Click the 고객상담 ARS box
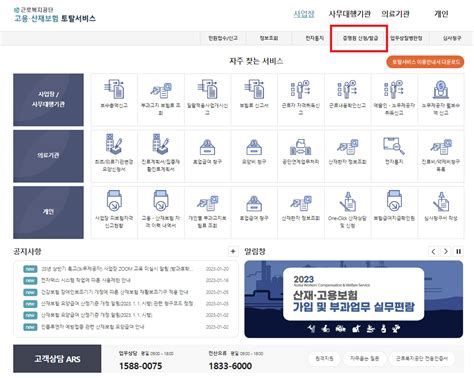 click(57, 359)
